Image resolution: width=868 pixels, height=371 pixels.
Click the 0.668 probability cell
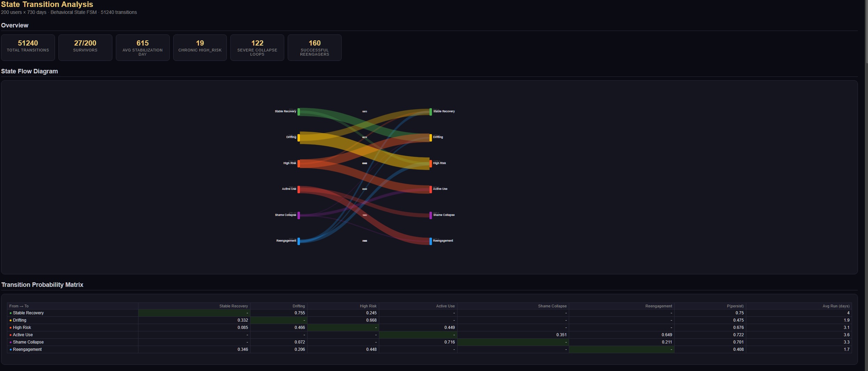pyautogui.click(x=343, y=320)
